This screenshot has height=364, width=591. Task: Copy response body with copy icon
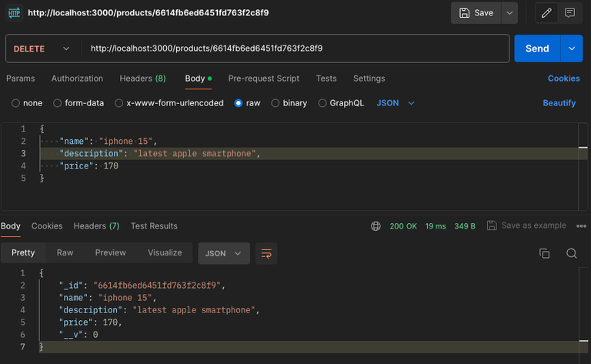click(544, 253)
